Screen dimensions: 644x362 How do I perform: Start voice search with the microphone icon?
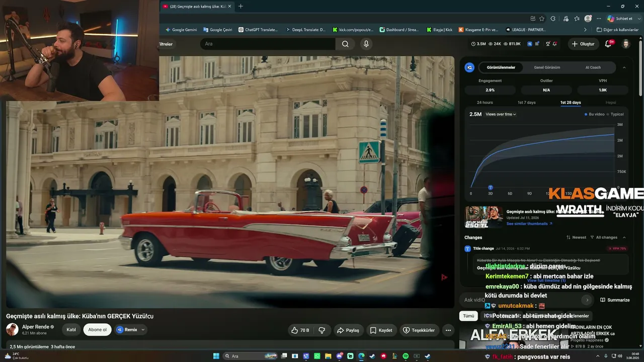366,44
